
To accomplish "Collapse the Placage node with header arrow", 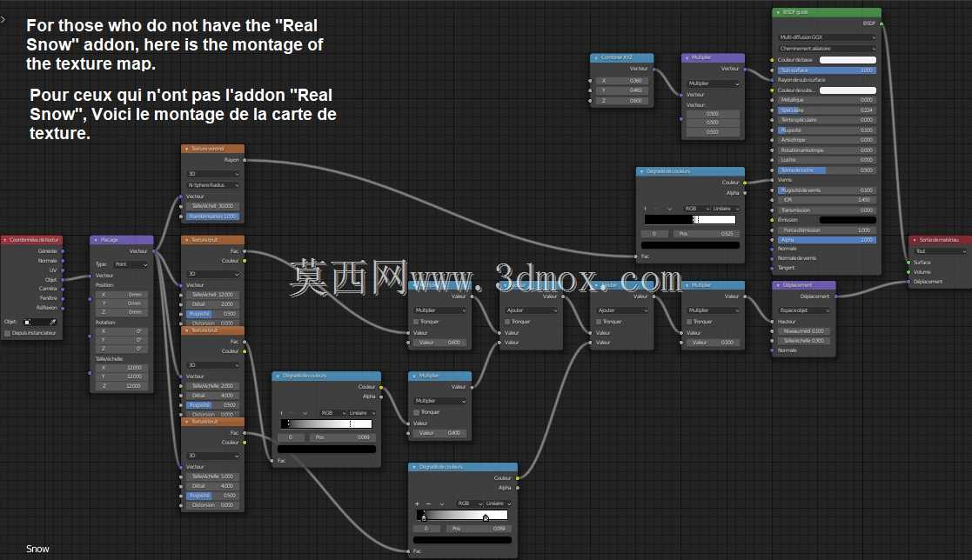I will [96, 240].
